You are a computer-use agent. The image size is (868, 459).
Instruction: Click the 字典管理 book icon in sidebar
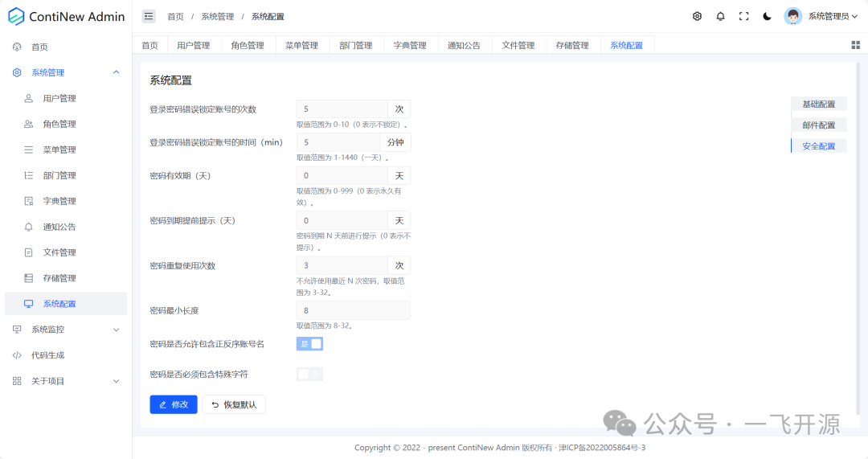point(29,201)
